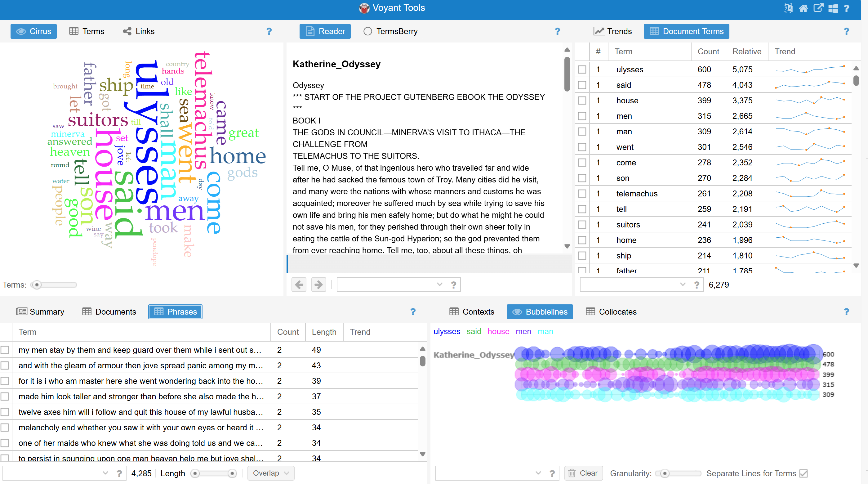The image size is (868, 484).
Task: Sort table by Count column header
Action: (708, 52)
